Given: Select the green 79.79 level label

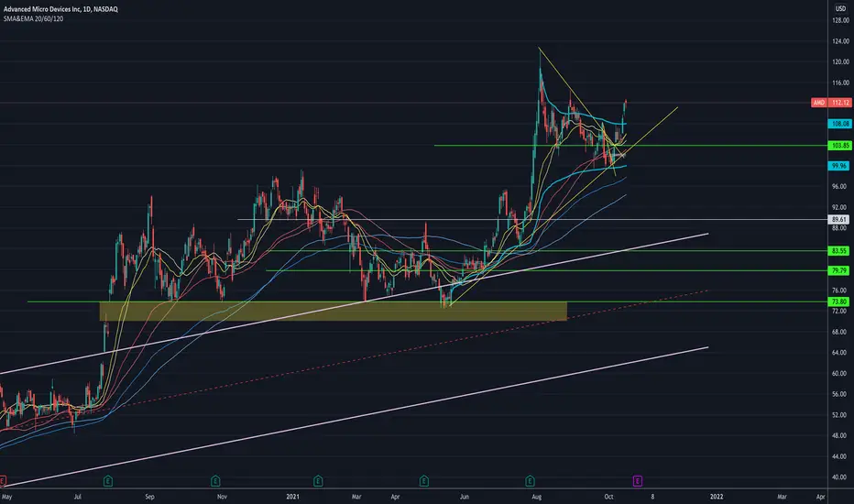Looking at the screenshot, I should pos(839,270).
